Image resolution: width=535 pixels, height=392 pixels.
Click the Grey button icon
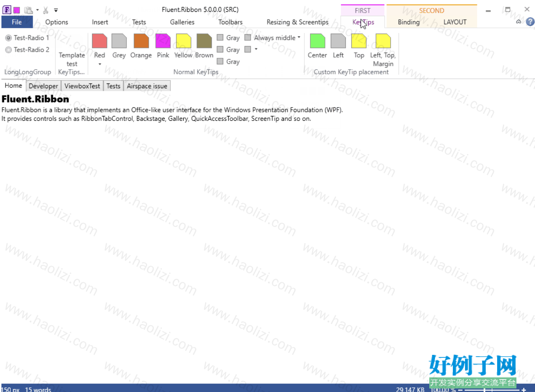[119, 41]
